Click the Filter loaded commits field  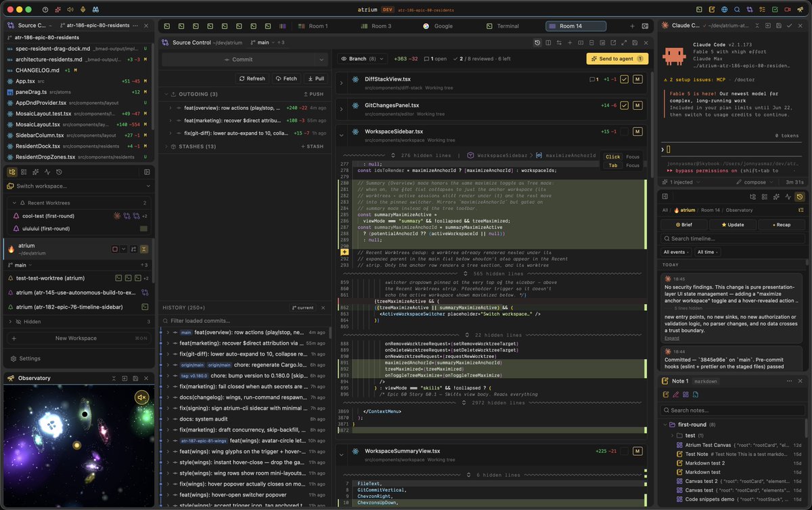point(245,320)
